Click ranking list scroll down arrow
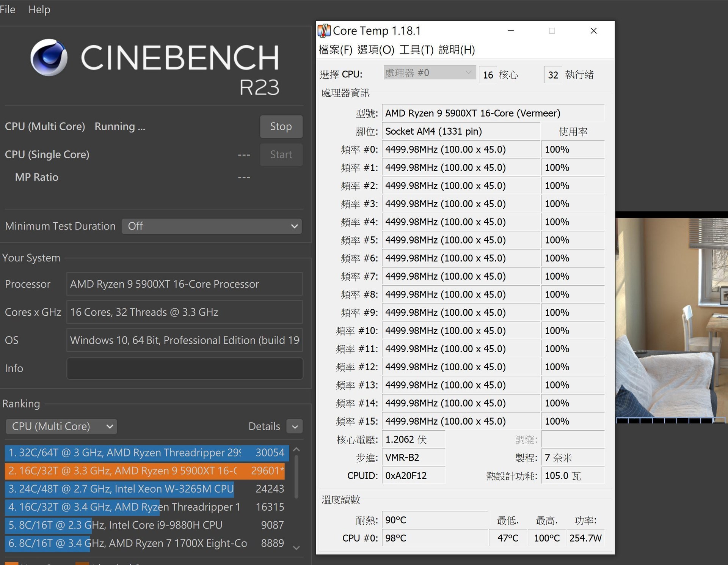728x565 pixels. click(x=297, y=548)
